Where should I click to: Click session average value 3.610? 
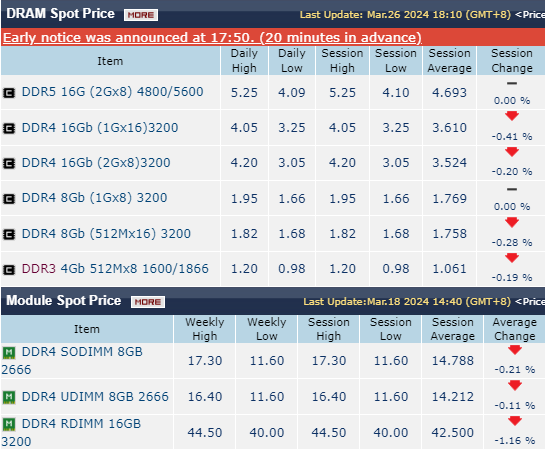pos(449,128)
